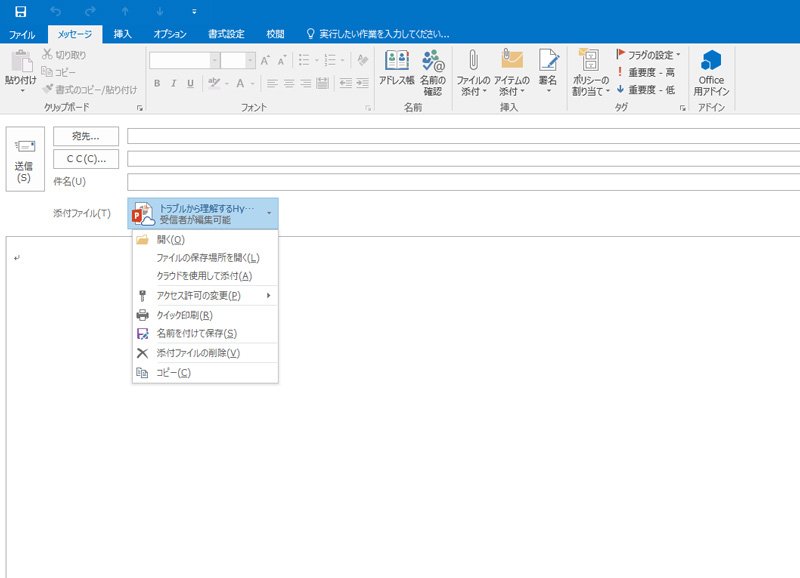Open the アドレス帳 address book
800x578 pixels.
point(396,67)
